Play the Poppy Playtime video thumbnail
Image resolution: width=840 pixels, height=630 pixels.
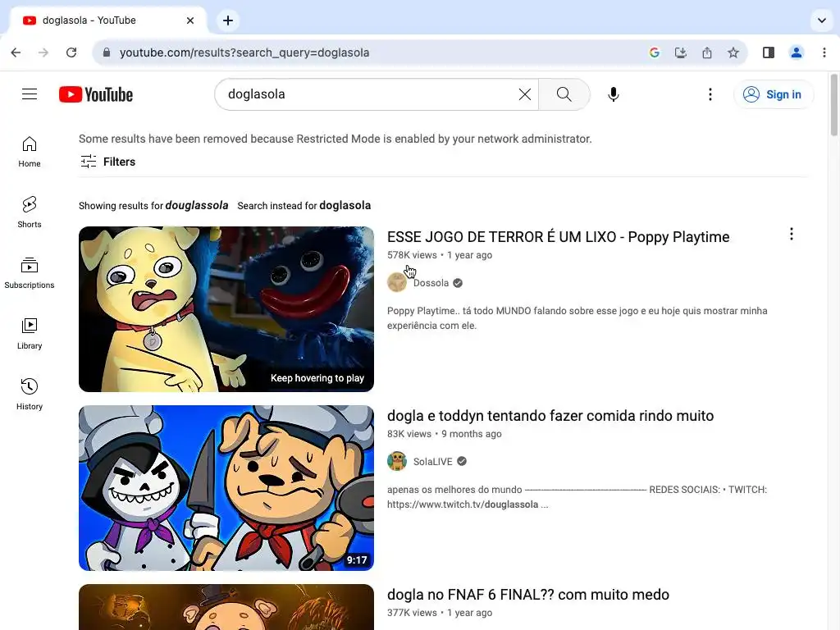226,309
